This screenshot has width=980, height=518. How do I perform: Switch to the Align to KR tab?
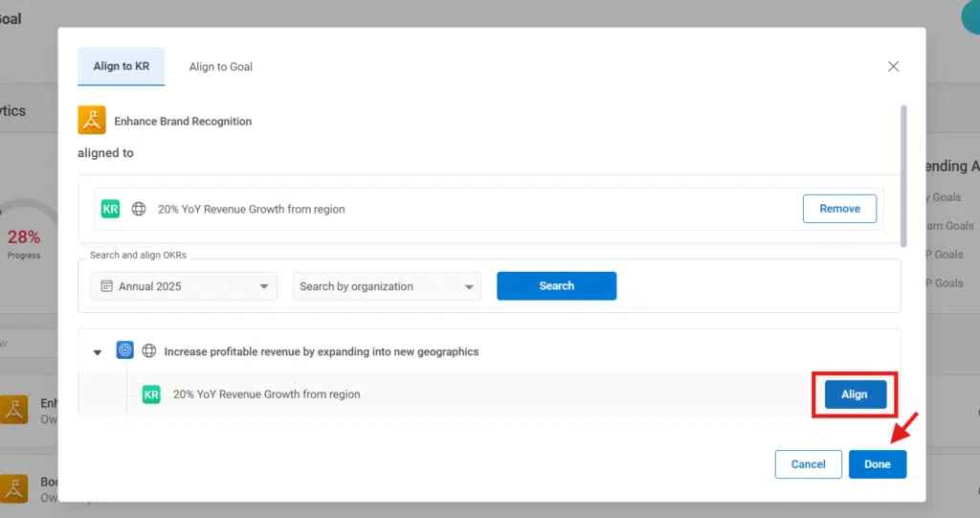121,66
